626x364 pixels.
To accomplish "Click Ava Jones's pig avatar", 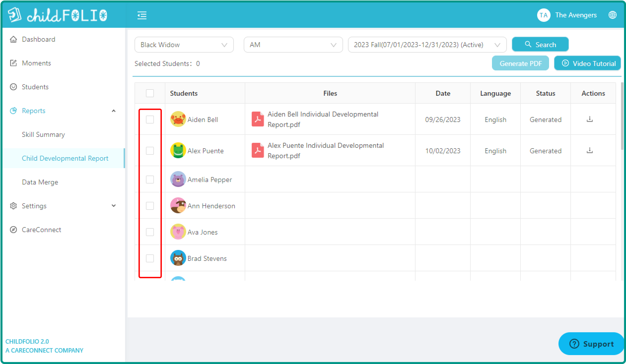I will [178, 232].
